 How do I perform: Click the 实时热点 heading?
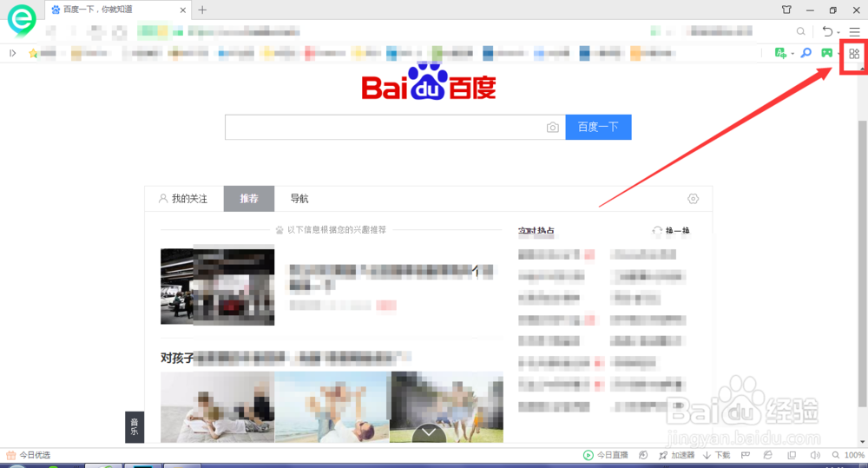(x=536, y=230)
